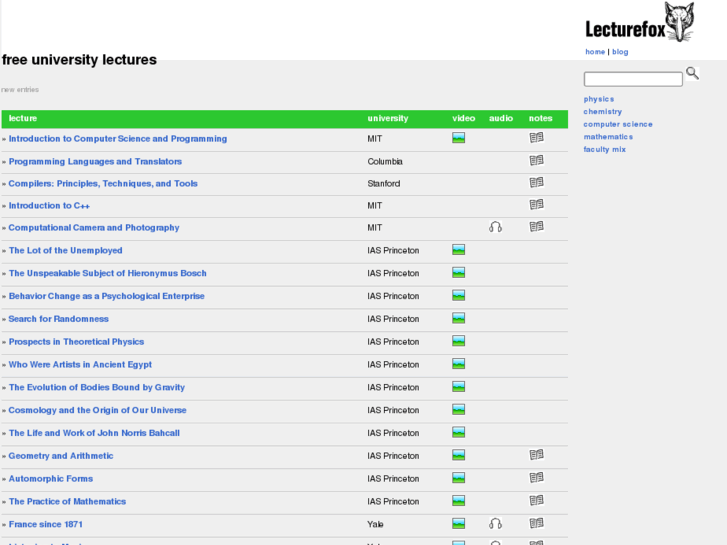Image resolution: width=727 pixels, height=545 pixels.
Task: Open notes icon for Introduction to C++
Action: pyautogui.click(x=536, y=204)
